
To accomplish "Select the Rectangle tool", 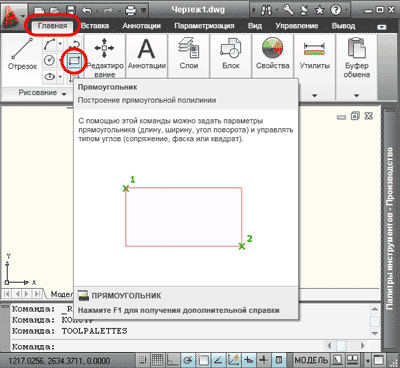I will click(x=74, y=61).
